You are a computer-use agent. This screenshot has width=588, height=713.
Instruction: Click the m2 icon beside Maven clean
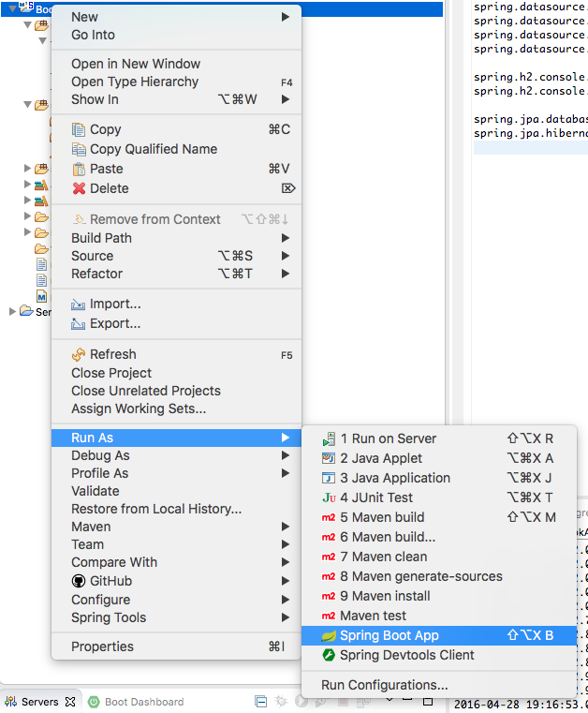pos(329,557)
